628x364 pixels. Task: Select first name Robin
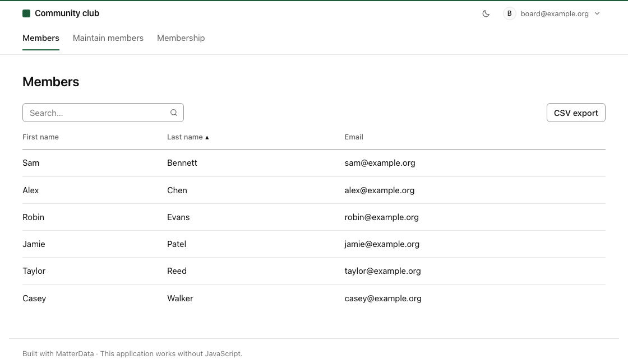pos(33,217)
